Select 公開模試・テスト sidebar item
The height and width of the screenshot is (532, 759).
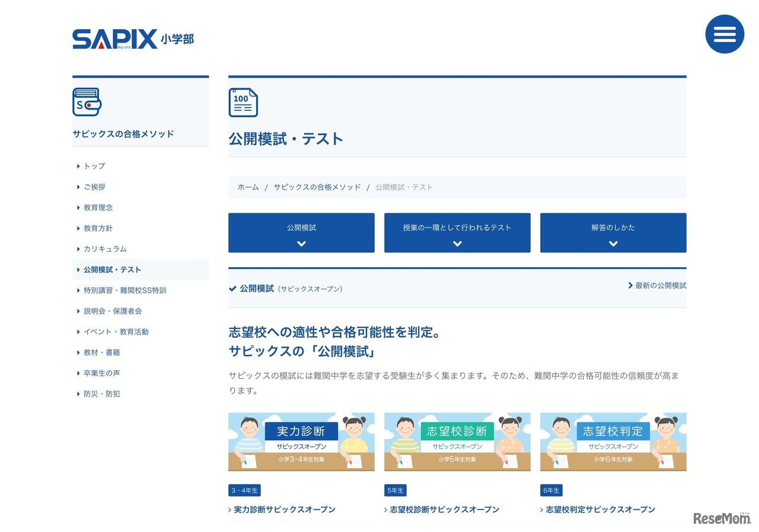(141, 270)
